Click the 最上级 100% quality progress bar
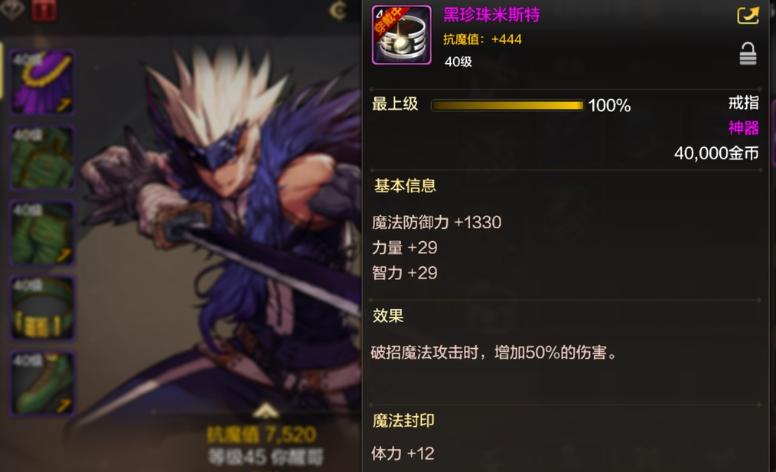776x472 pixels. [508, 105]
